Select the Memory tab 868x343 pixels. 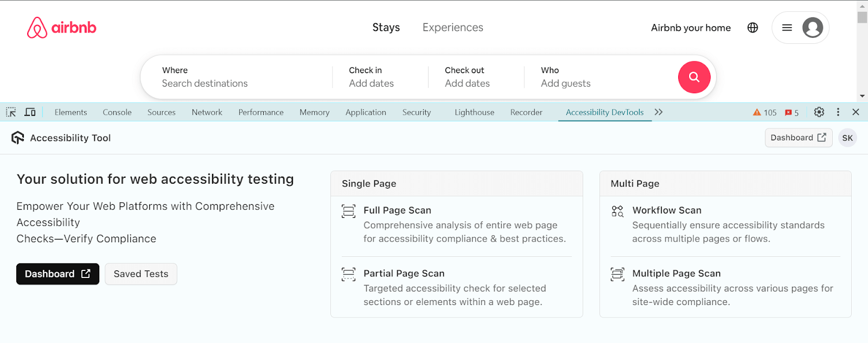click(x=315, y=112)
